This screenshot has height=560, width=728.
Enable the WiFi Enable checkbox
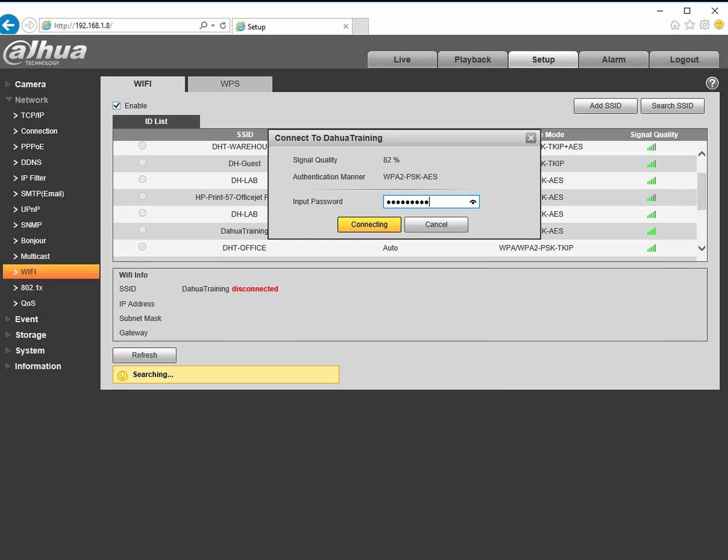[x=117, y=105]
